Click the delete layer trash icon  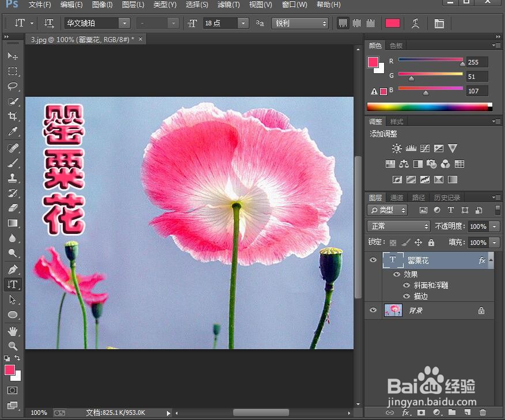pos(483,413)
